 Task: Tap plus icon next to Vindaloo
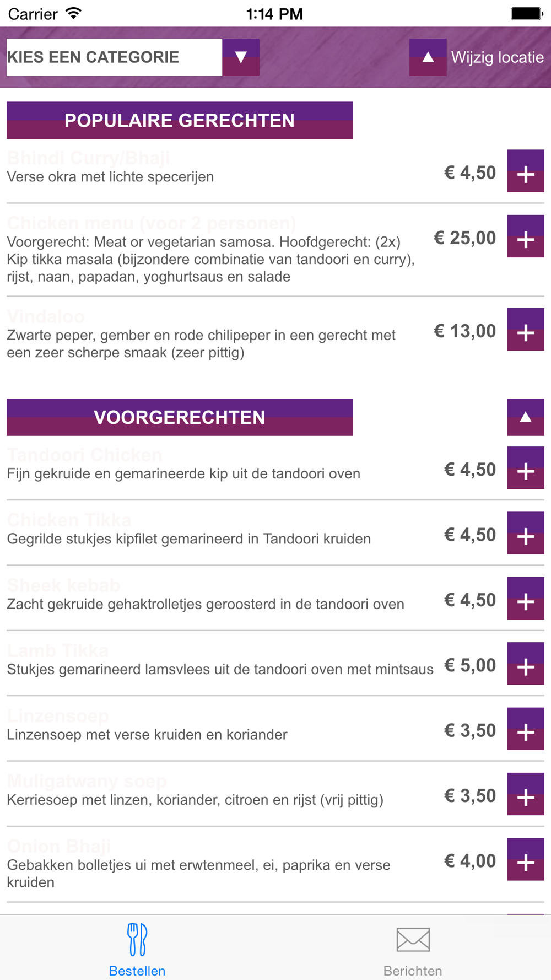525,330
